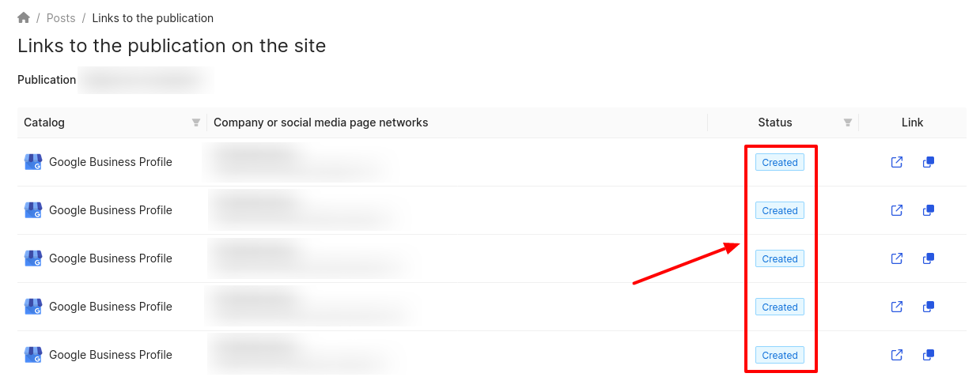The width and height of the screenshot is (980, 377).
Task: Open the Catalog column filter
Action: tap(196, 123)
